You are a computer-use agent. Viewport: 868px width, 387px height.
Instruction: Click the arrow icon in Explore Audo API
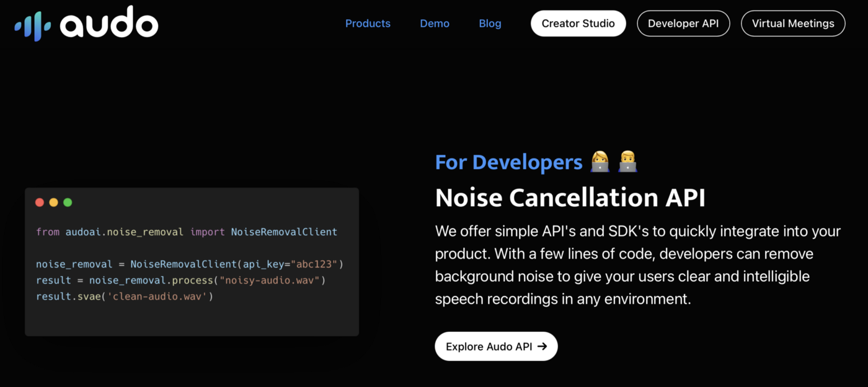click(x=542, y=346)
